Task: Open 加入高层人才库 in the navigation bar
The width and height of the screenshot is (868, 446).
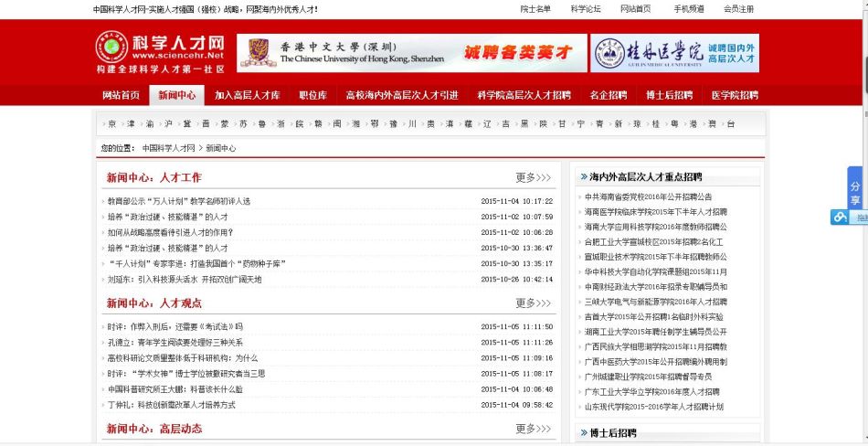Action: pos(248,95)
